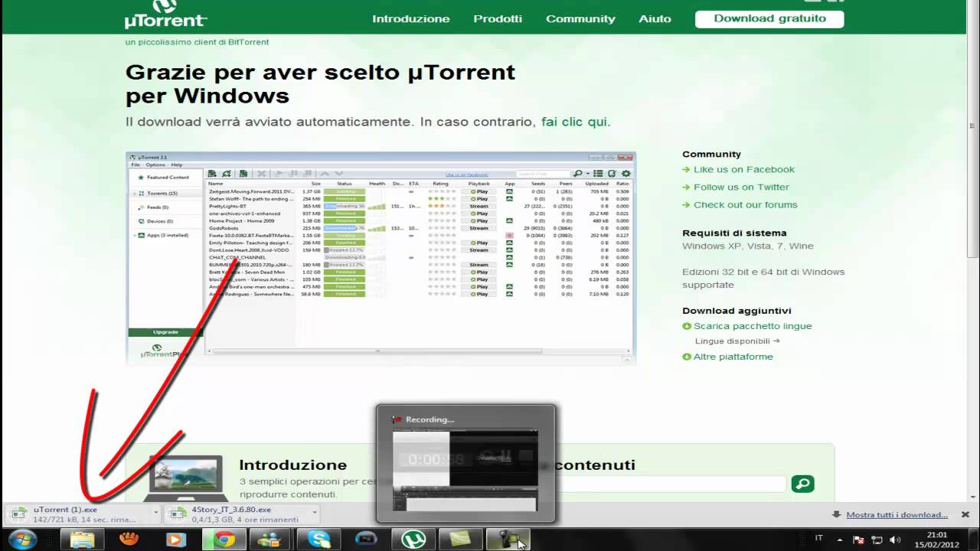This screenshot has height=551, width=980.
Task: Click the 'Requisiti di sistema' heading
Action: coord(734,233)
